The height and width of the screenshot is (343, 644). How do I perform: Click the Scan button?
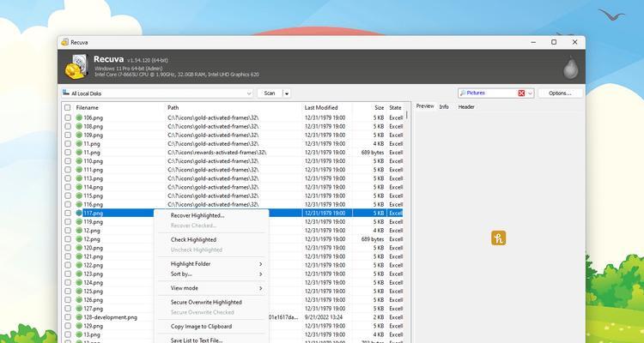(x=270, y=93)
